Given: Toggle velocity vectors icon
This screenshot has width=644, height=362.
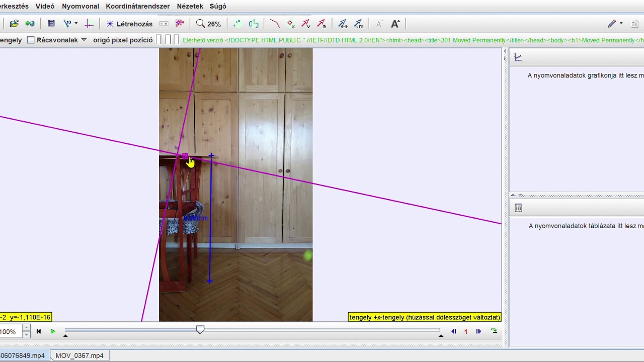Looking at the screenshot, I should 305,24.
